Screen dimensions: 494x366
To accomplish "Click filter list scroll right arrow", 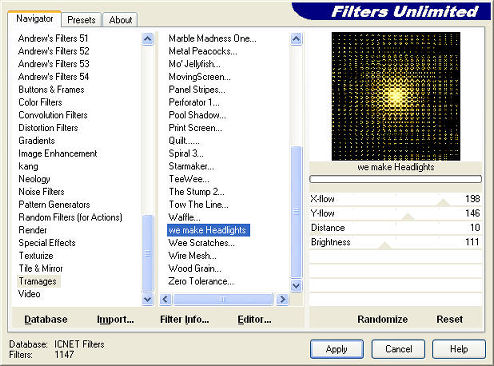I will coord(282,299).
